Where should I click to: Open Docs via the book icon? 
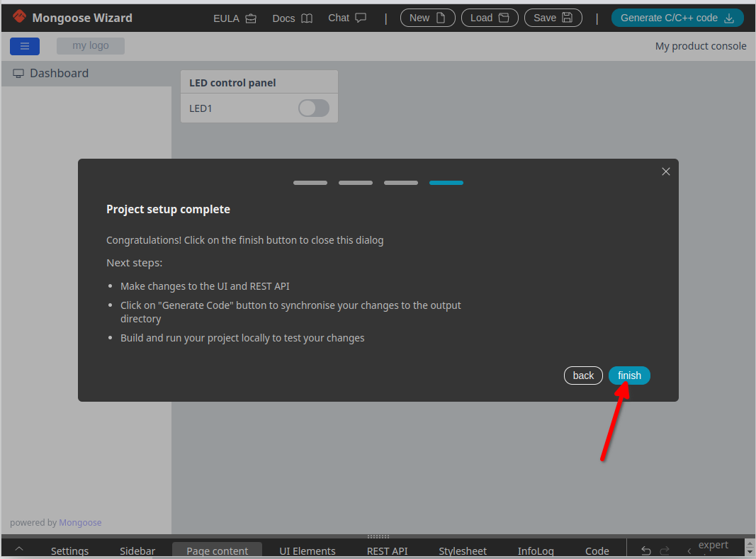307,18
